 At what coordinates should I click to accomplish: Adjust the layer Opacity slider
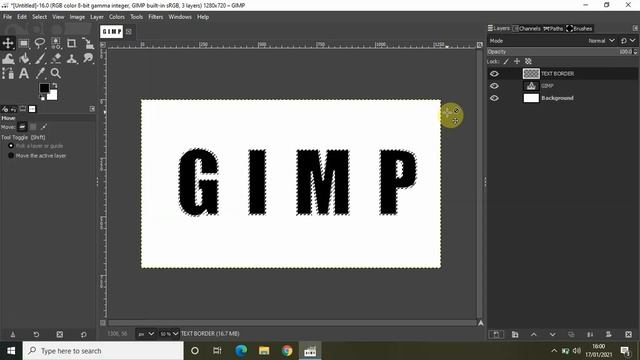point(560,52)
